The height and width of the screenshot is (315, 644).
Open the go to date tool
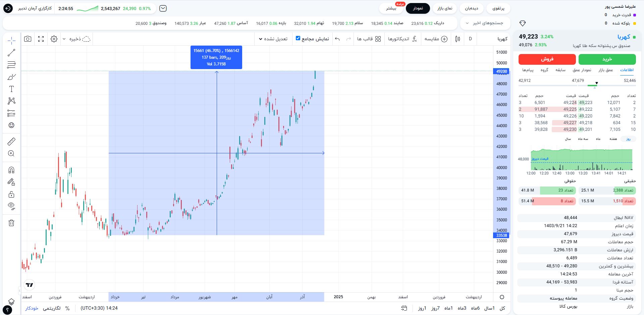coord(404,308)
